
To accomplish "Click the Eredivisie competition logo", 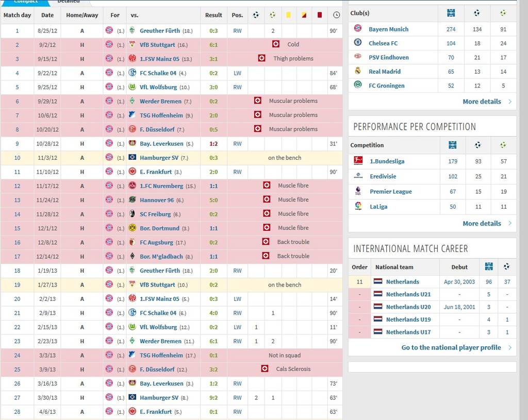I will (x=358, y=176).
